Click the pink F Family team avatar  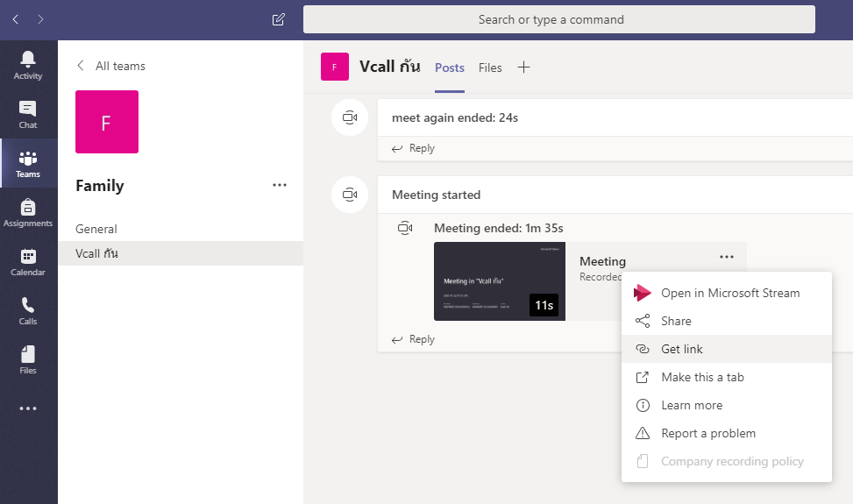(x=107, y=122)
